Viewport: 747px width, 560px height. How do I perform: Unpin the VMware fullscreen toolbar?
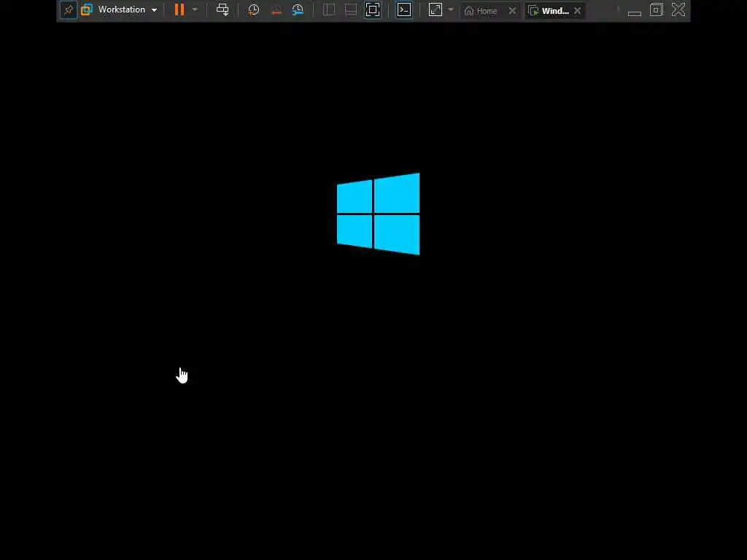[x=69, y=10]
